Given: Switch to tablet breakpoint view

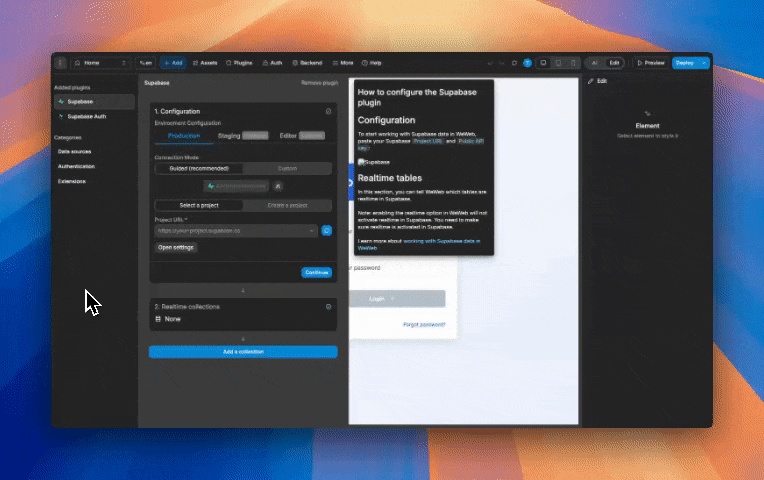Looking at the screenshot, I should 558,63.
